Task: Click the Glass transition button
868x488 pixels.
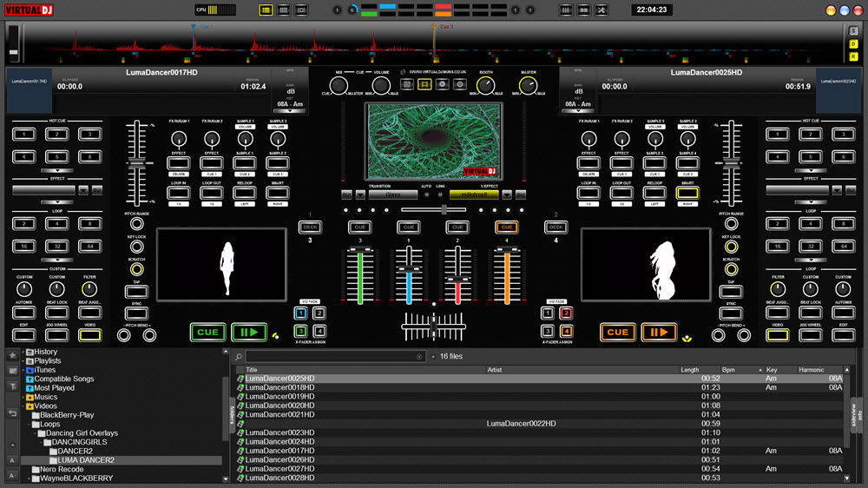Action: 393,195
